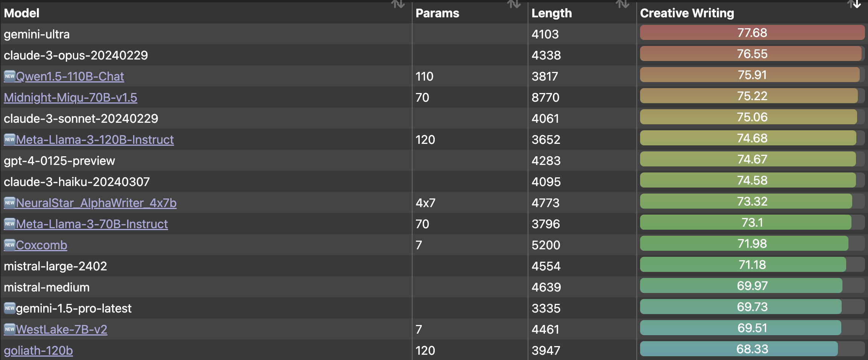The width and height of the screenshot is (868, 360).
Task: Select the claude-3-opus-20240229 row name
Action: click(76, 55)
